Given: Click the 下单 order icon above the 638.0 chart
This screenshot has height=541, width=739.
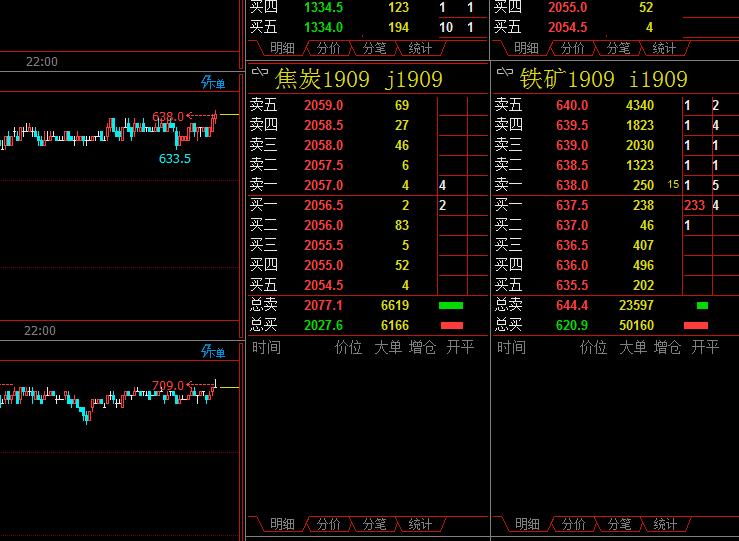Looking at the screenshot, I should tap(213, 83).
